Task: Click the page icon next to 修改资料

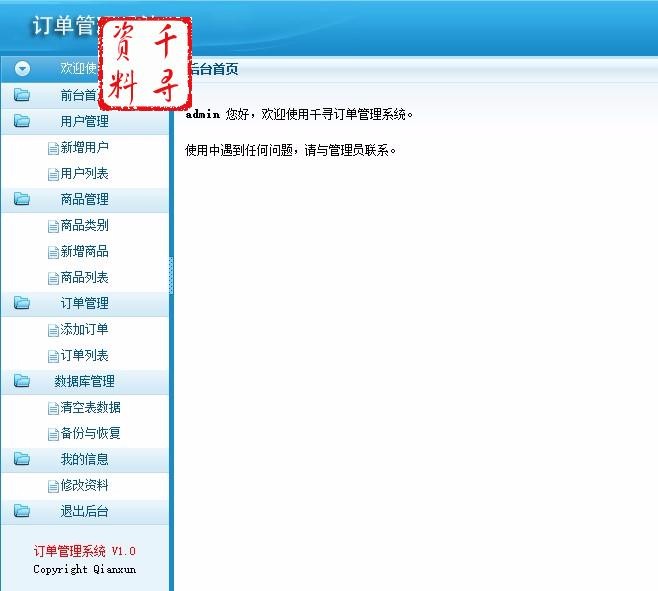Action: [53, 486]
